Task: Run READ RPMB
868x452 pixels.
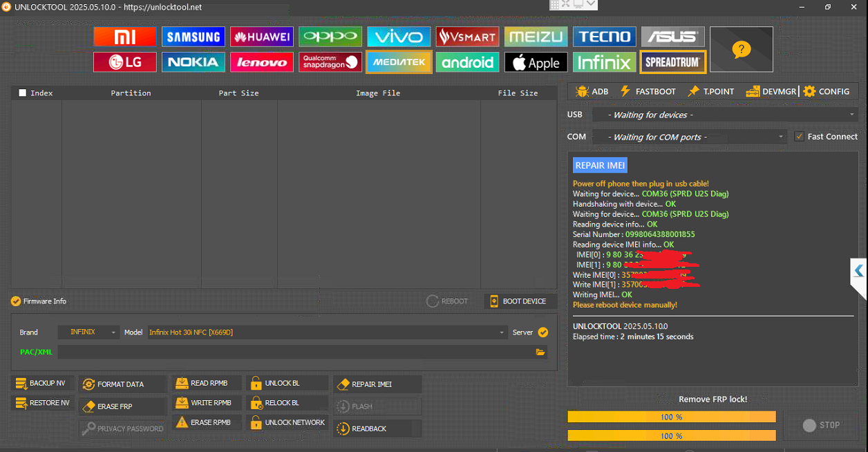Action: point(207,384)
